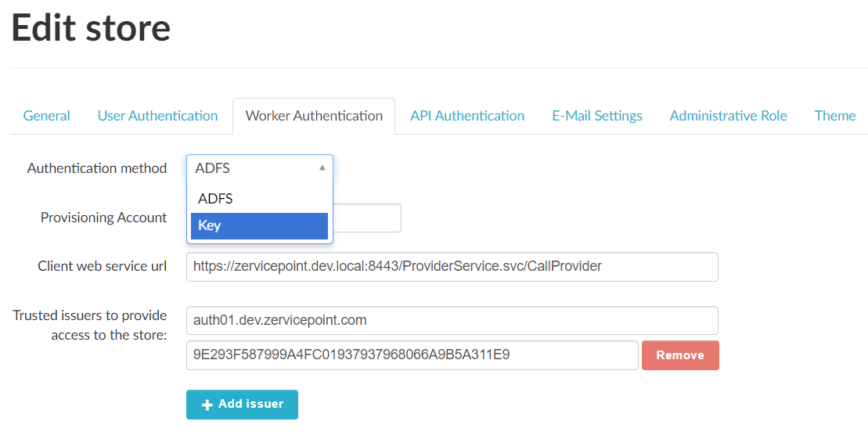Switch to the General tab

point(46,116)
